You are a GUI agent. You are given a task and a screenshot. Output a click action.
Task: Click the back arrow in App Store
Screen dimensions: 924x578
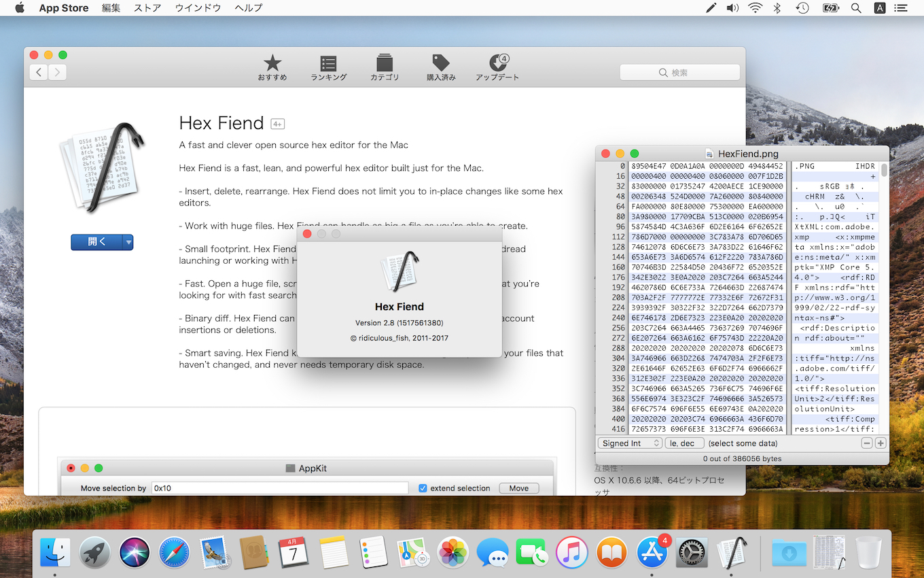pyautogui.click(x=39, y=72)
